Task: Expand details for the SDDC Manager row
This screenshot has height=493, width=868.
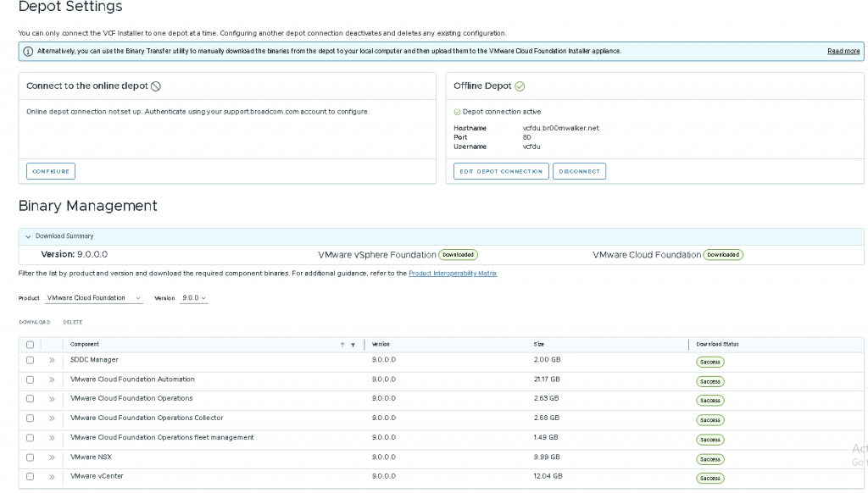Action: pyautogui.click(x=52, y=360)
